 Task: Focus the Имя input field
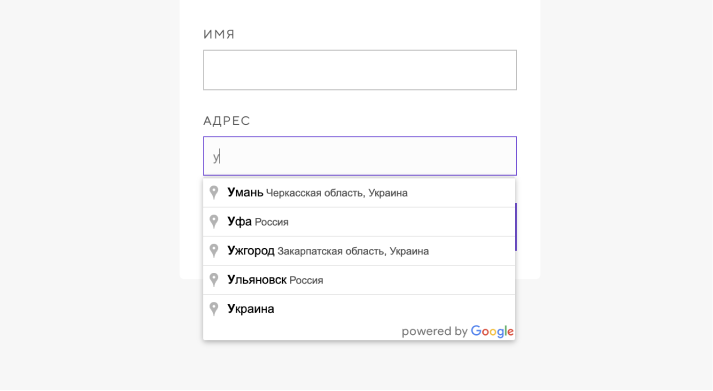[x=360, y=70]
